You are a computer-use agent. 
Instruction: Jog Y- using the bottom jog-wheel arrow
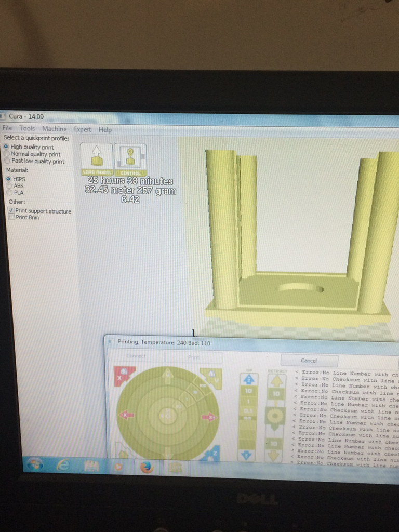[x=167, y=454]
